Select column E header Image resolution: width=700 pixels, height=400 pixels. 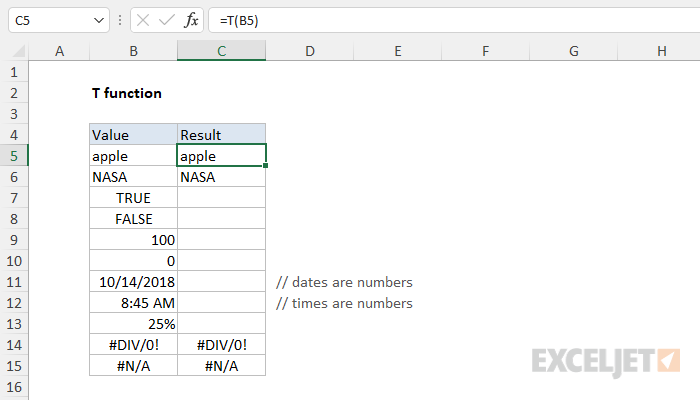[398, 51]
